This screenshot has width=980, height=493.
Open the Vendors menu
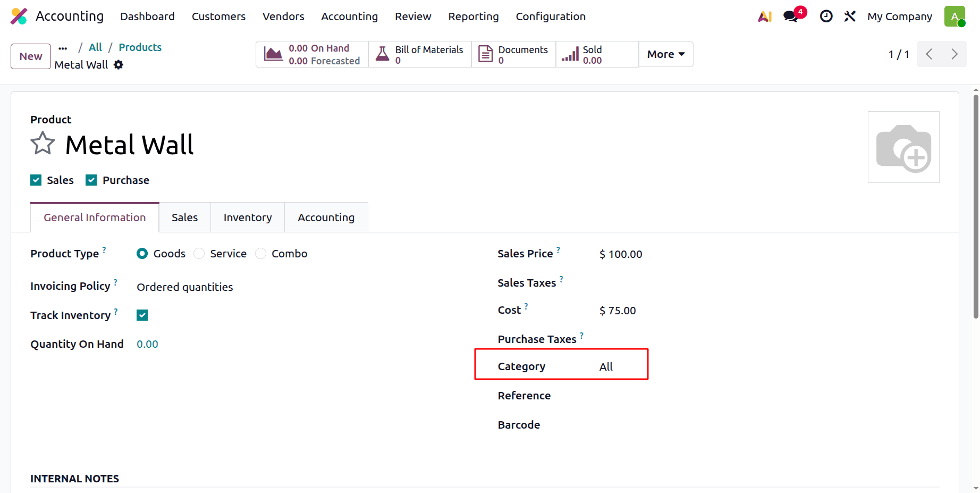tap(283, 16)
